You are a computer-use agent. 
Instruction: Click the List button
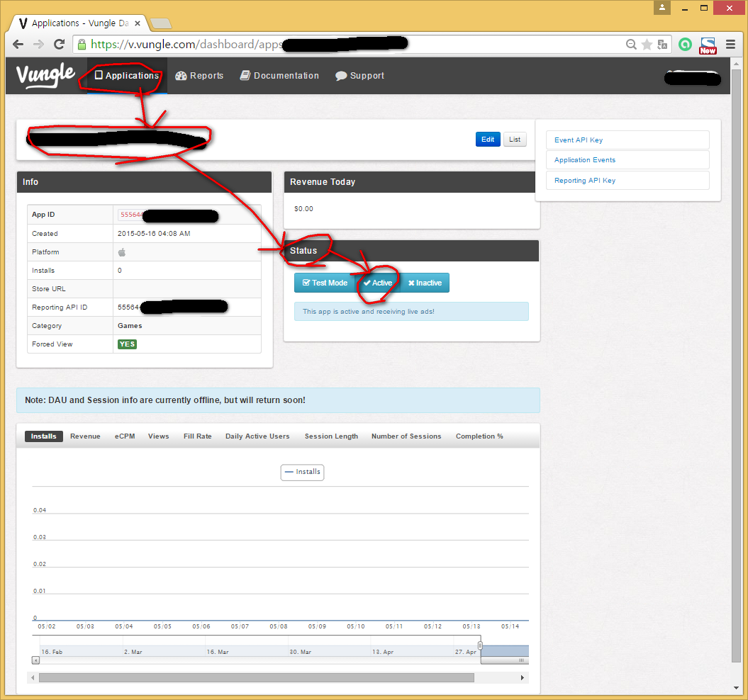[515, 140]
